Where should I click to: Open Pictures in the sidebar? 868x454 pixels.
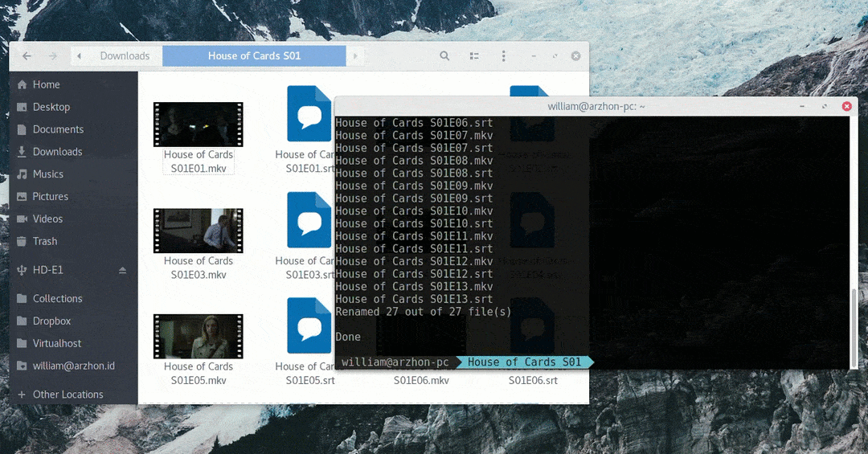[x=73, y=197]
